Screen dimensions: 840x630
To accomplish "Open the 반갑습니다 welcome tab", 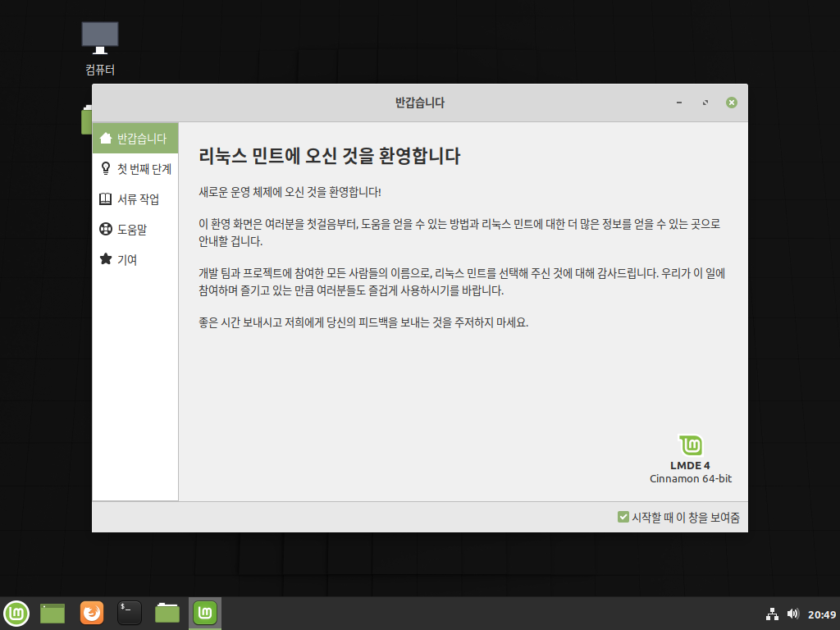I will [135, 138].
